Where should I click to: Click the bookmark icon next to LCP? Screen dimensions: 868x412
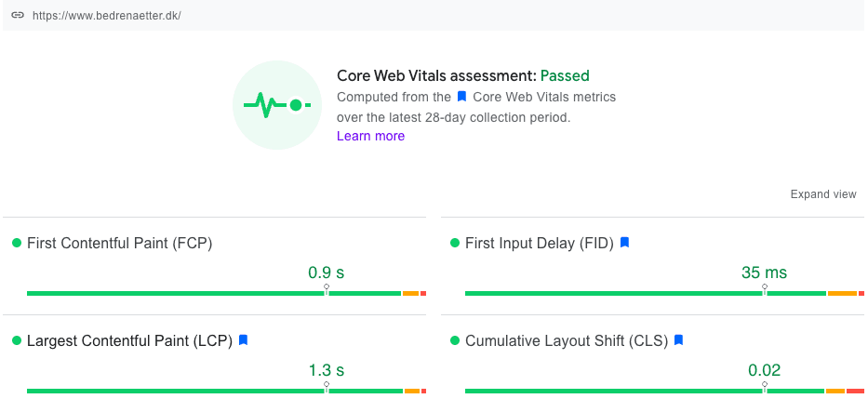243,340
